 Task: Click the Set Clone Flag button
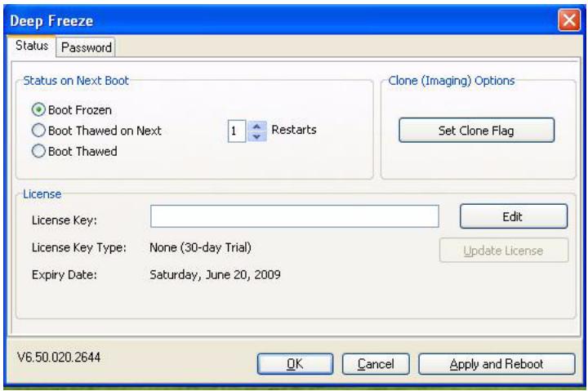tap(476, 130)
